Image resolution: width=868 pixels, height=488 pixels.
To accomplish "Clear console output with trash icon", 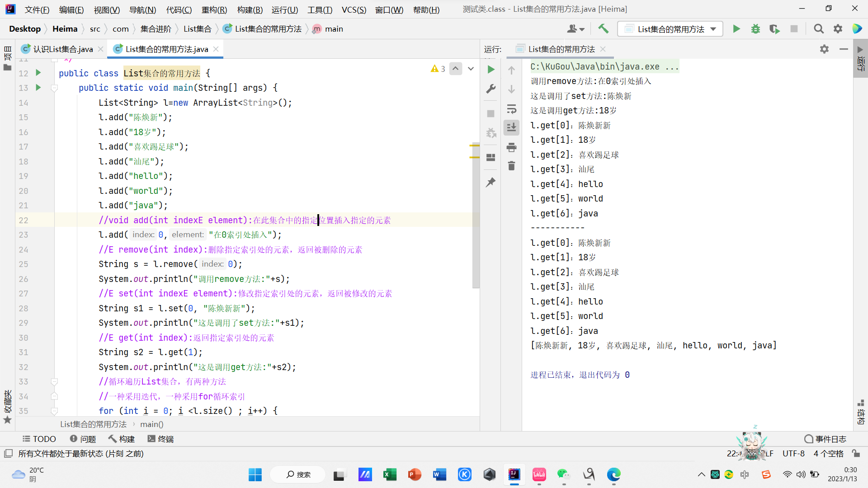I will [511, 166].
